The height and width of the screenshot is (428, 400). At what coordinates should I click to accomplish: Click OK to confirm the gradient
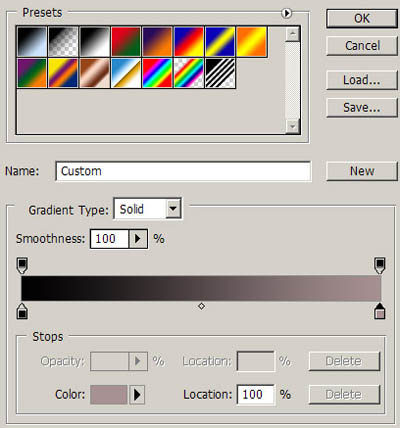[362, 19]
